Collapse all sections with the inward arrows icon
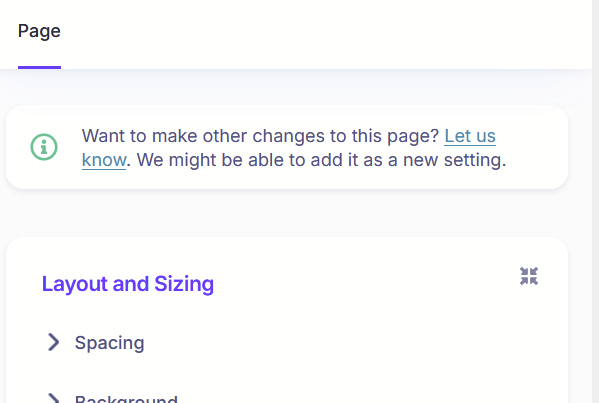599x403 pixels. [x=529, y=276]
